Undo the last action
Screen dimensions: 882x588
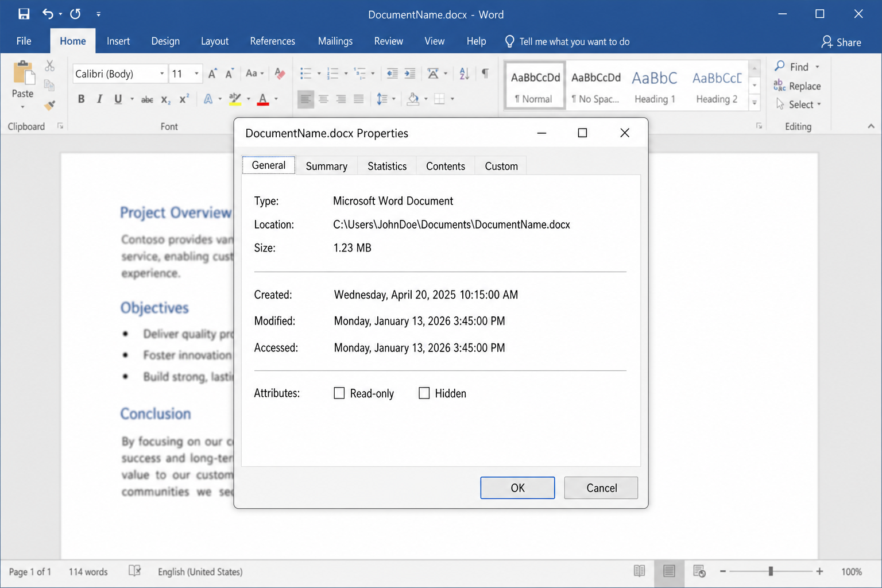[48, 14]
